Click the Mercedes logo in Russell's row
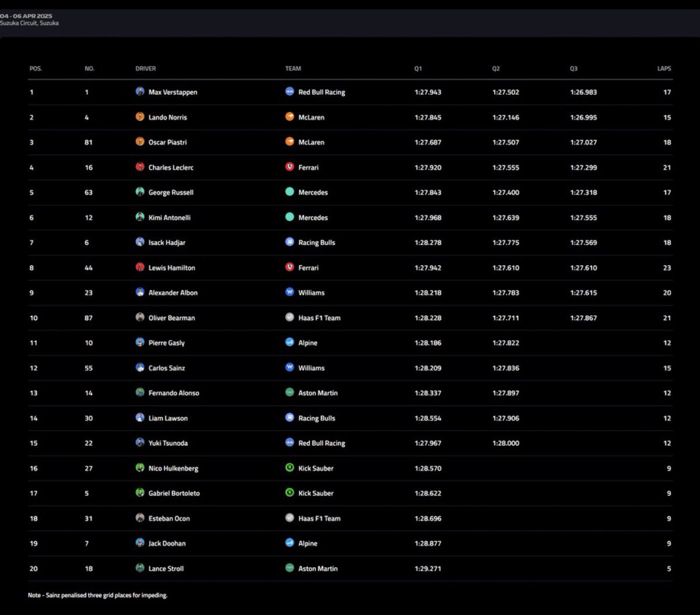This screenshot has width=700, height=615. point(290,192)
